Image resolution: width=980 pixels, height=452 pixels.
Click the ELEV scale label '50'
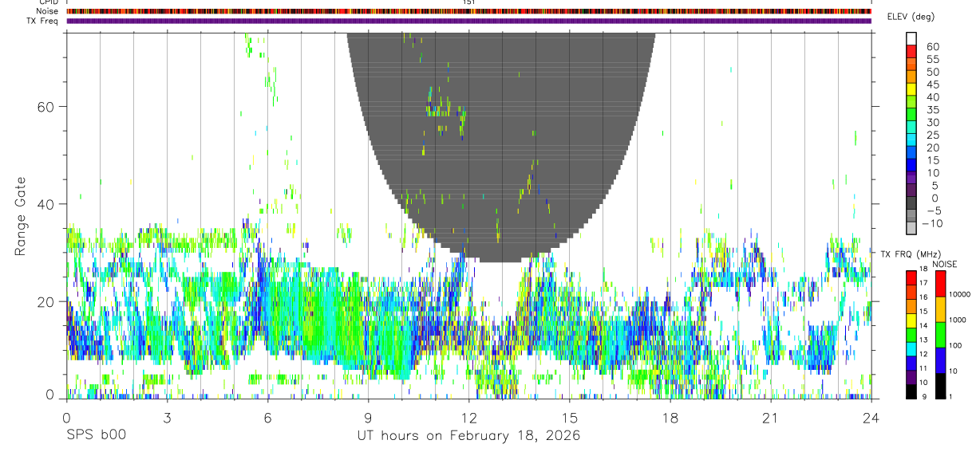932,73
